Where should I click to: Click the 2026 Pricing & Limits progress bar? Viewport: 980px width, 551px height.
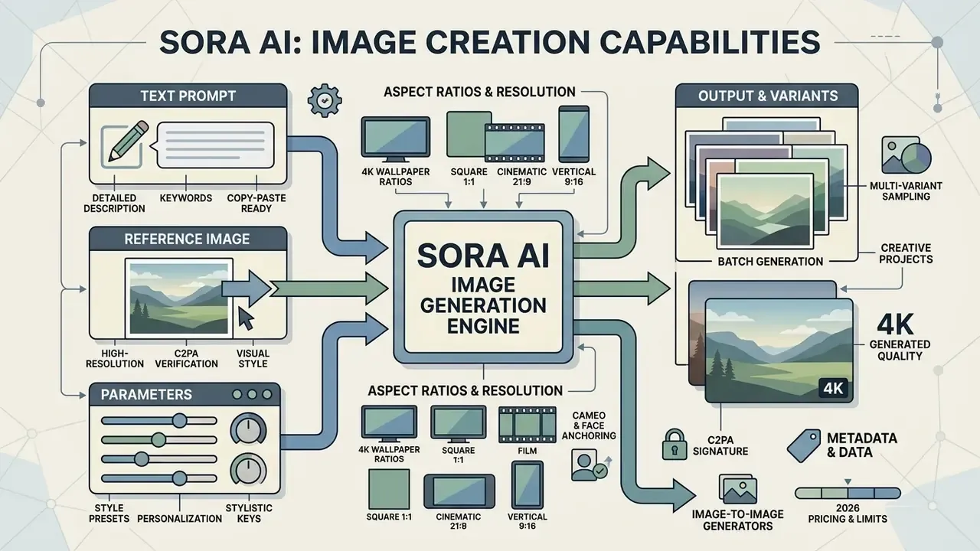click(x=848, y=493)
